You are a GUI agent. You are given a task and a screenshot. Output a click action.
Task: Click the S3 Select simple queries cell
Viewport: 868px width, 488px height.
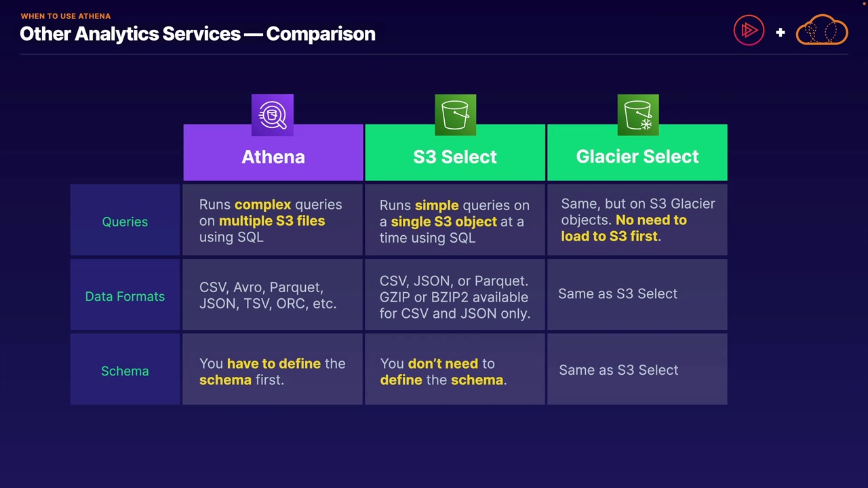coord(454,221)
